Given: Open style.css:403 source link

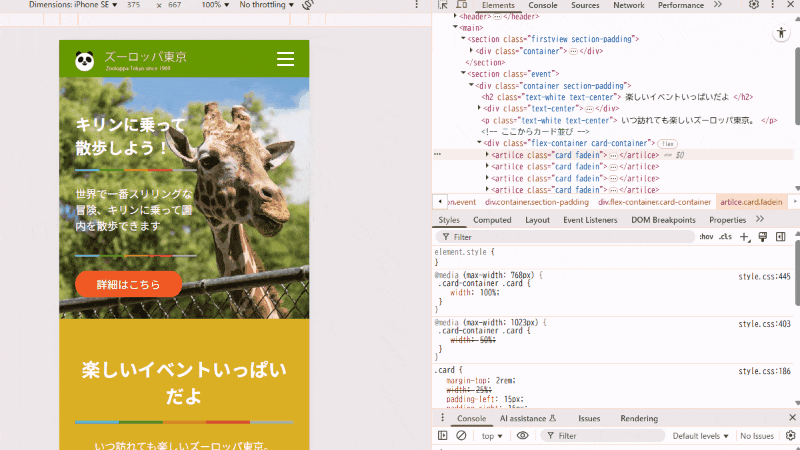Looking at the screenshot, I should tap(764, 324).
